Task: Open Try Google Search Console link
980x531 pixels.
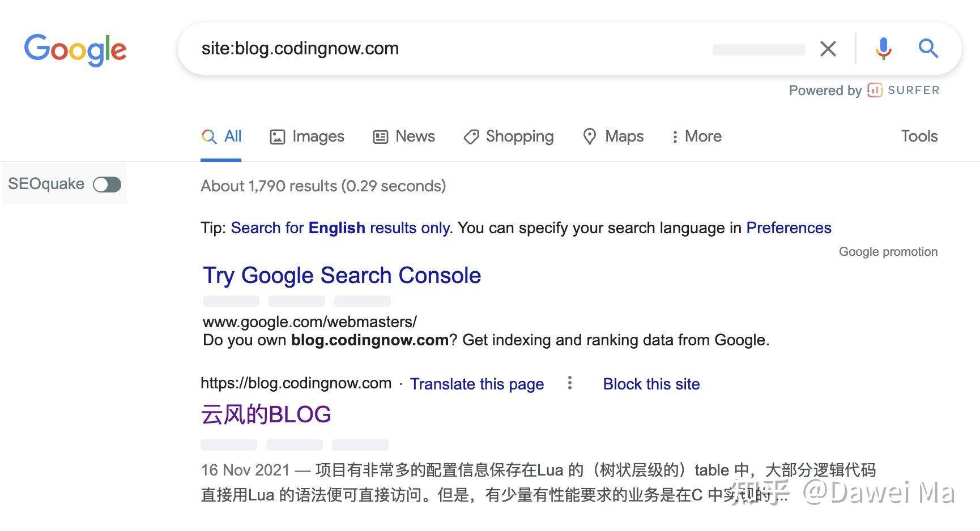Action: pyautogui.click(x=342, y=276)
